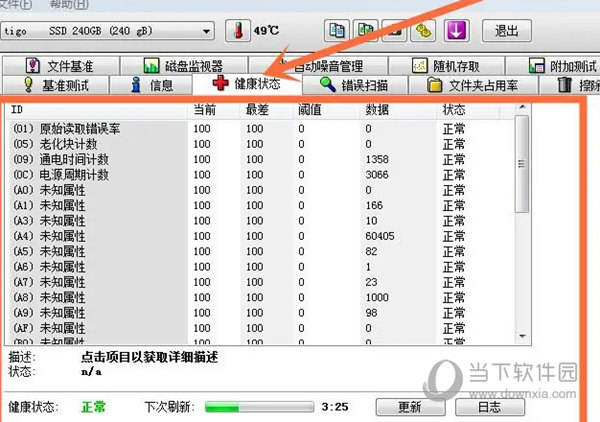Click the 更新 update button
The height and width of the screenshot is (422, 600).
410,407
